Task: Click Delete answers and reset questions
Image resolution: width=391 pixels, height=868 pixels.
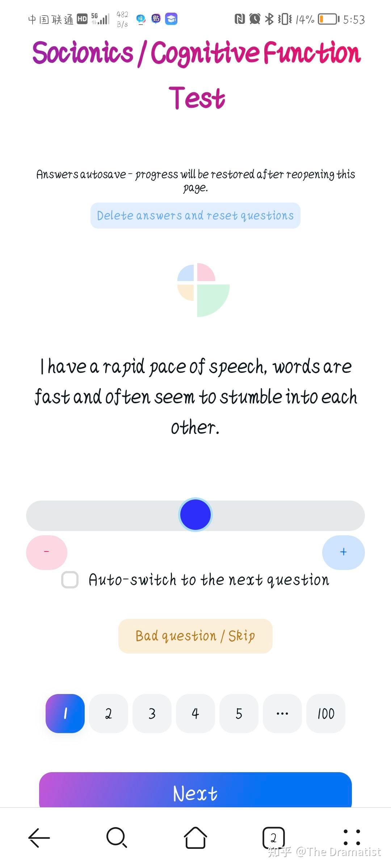Action: [x=195, y=216]
